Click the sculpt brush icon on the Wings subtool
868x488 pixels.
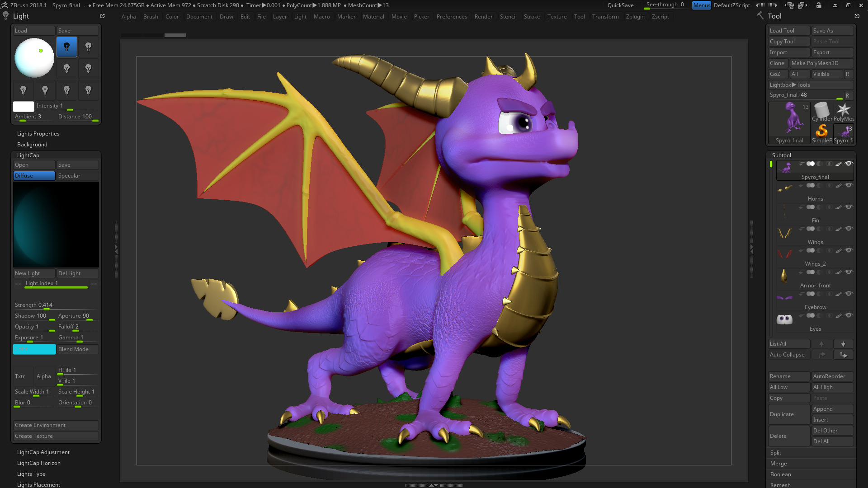pyautogui.click(x=839, y=229)
